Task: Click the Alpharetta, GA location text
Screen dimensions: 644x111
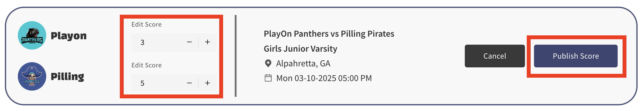Action: coord(303,64)
